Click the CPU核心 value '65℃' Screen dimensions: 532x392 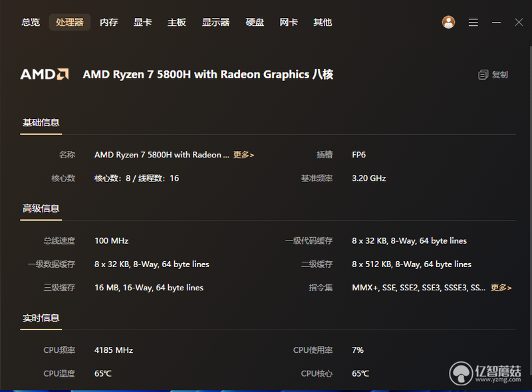360,373
